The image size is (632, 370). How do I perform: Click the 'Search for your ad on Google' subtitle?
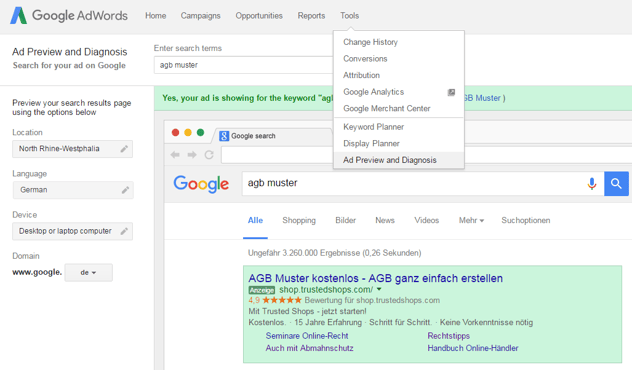coord(69,66)
